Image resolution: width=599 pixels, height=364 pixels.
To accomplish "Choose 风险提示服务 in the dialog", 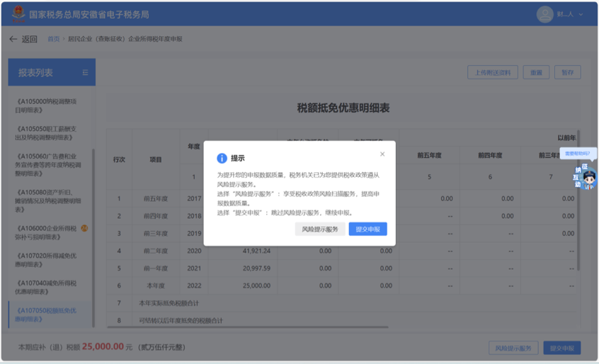I will pyautogui.click(x=320, y=229).
